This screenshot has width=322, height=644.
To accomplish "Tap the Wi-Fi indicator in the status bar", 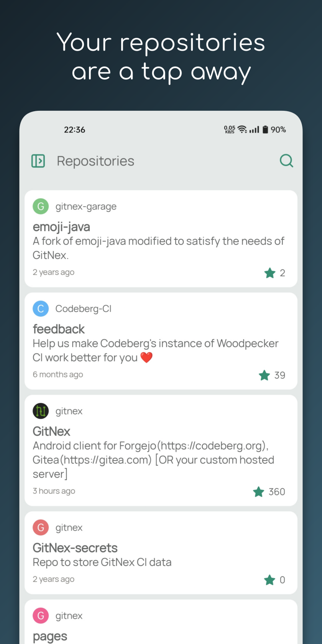I will [x=242, y=129].
